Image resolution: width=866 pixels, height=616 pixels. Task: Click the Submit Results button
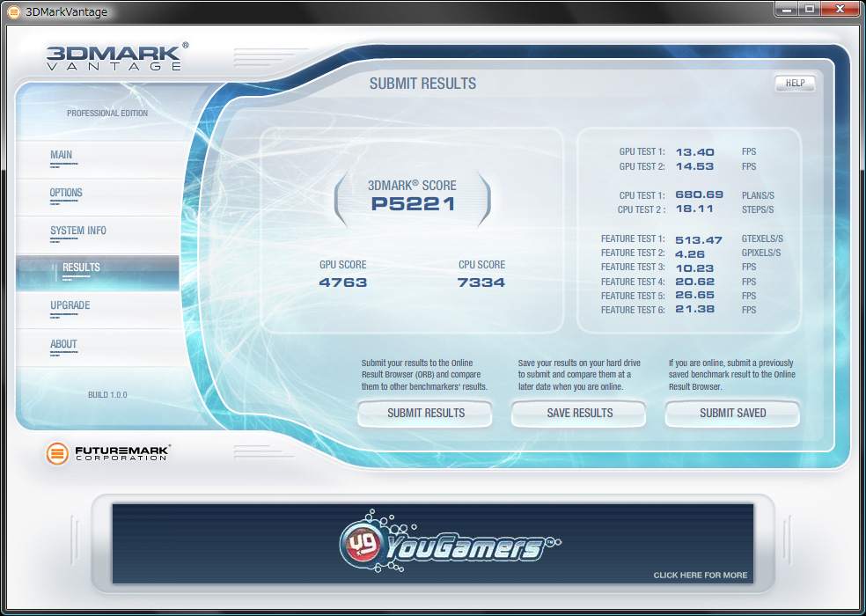coord(425,414)
